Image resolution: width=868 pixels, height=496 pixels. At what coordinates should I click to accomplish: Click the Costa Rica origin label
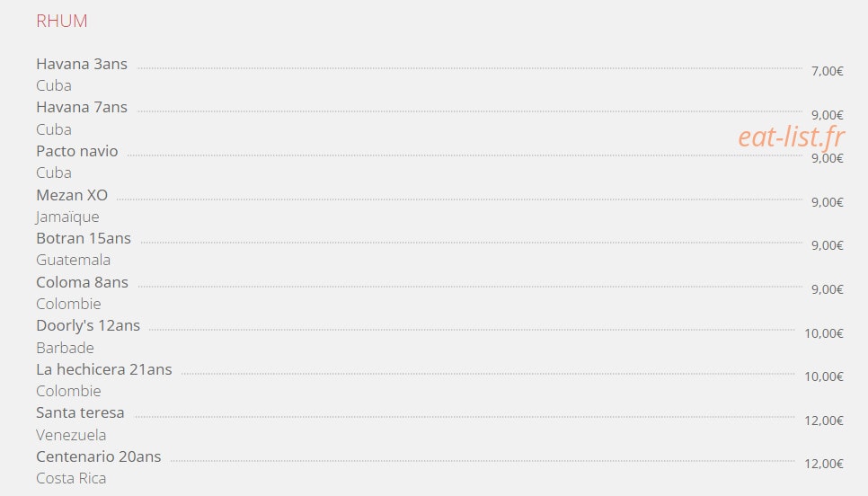(71, 478)
